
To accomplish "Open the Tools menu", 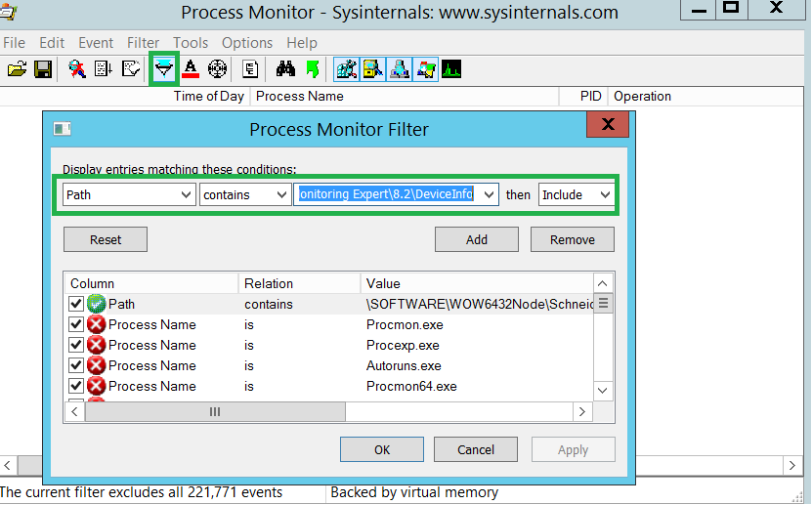I will [x=191, y=43].
